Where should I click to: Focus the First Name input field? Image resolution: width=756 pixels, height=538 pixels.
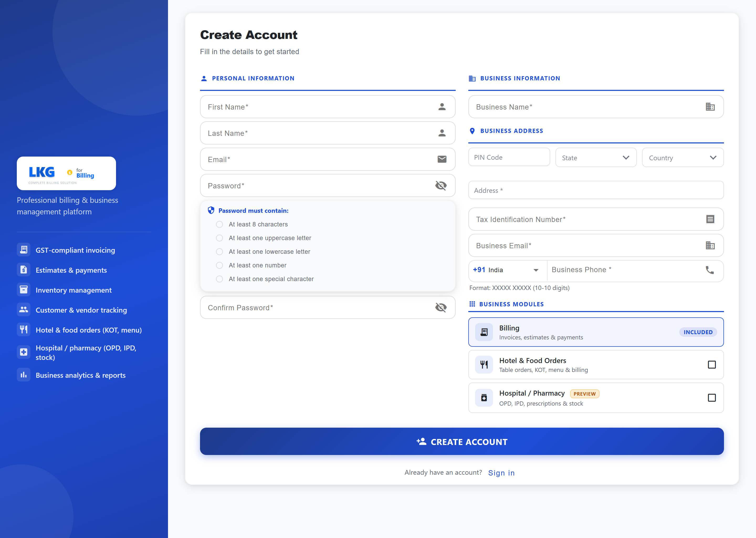click(x=328, y=107)
